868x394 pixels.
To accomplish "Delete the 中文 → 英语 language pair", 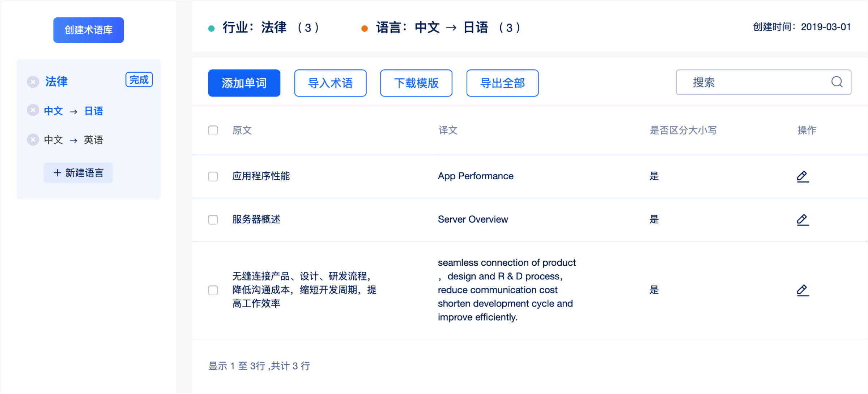I will [33, 140].
